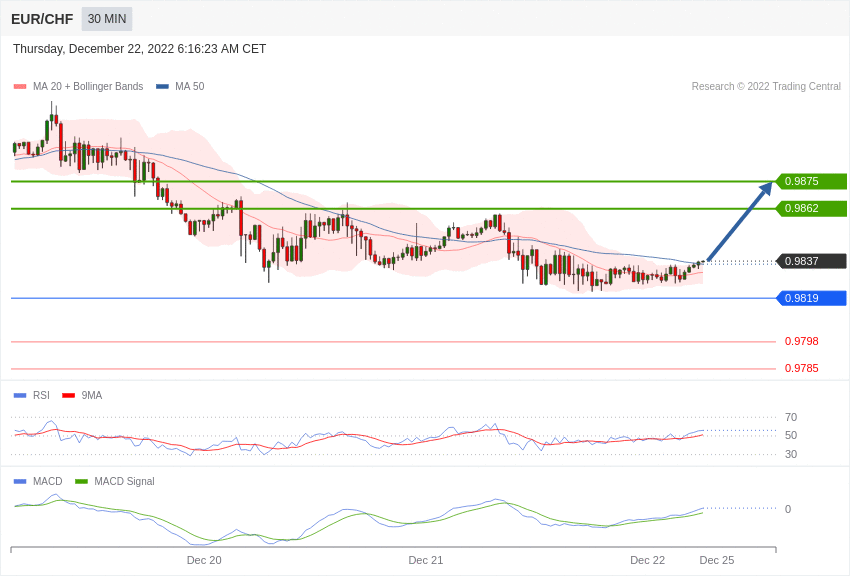The image size is (850, 576).
Task: Click the Research © 2022 Trading Central credit
Action: tap(766, 87)
